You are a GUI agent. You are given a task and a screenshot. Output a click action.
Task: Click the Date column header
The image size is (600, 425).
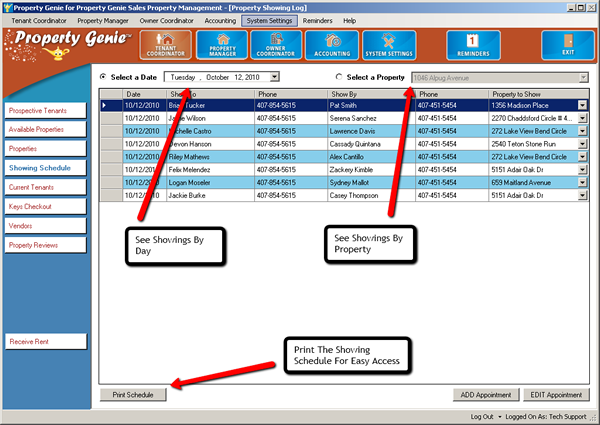pos(144,94)
